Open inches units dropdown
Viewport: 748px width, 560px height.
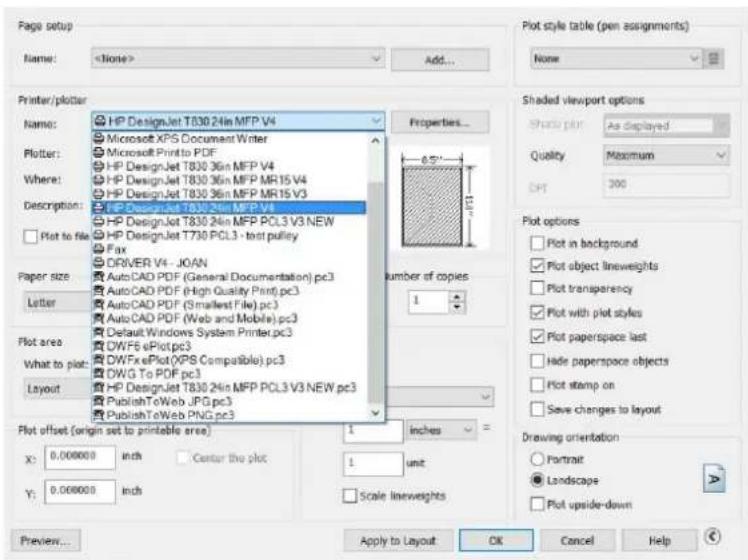441,430
